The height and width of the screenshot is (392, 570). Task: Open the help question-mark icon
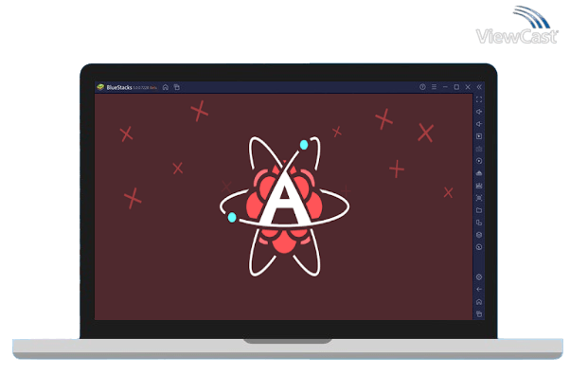tap(422, 87)
